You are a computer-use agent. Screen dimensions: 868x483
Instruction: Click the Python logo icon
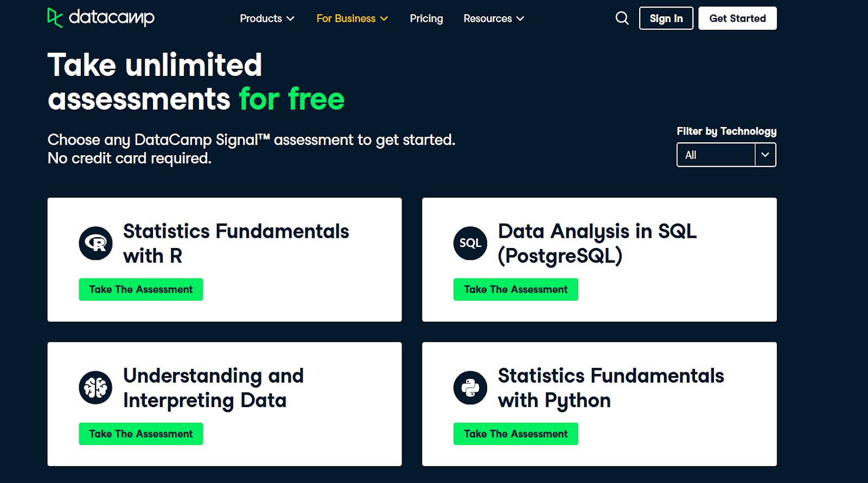[470, 387]
